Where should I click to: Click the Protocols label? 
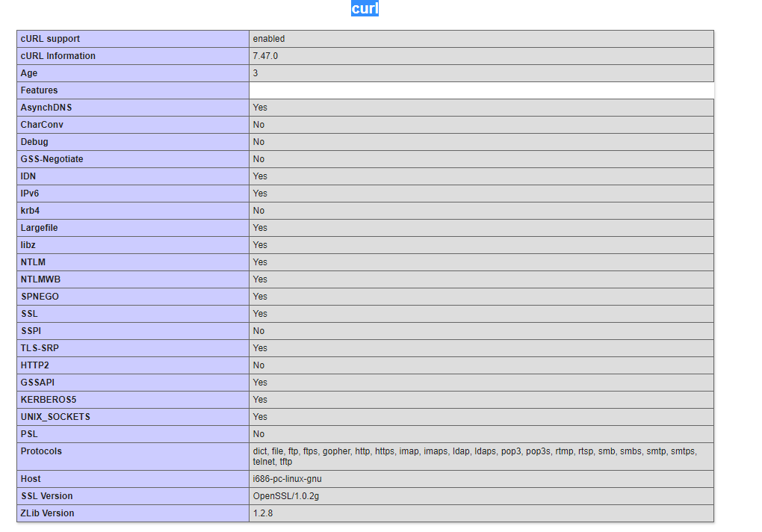41,451
